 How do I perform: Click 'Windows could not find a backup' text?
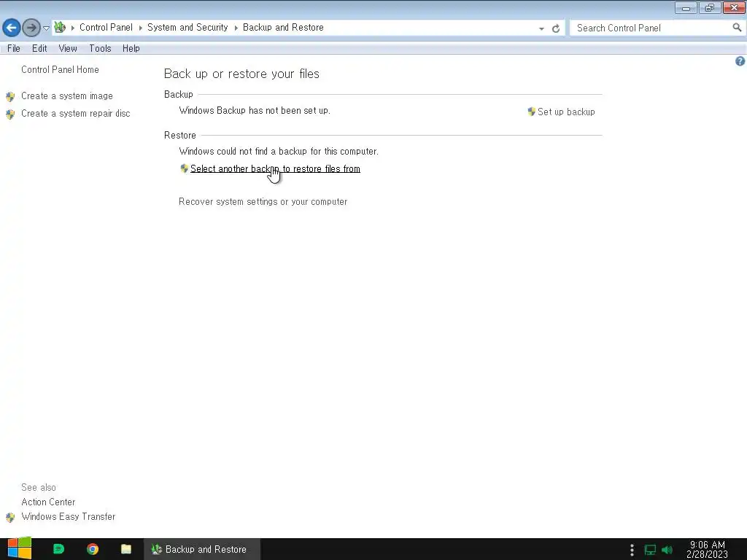(x=279, y=152)
